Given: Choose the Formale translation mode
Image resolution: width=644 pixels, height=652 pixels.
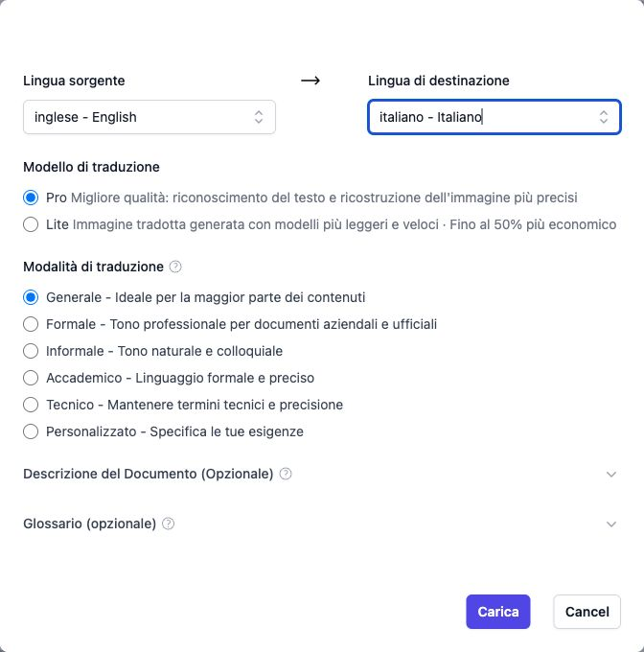Looking at the screenshot, I should [31, 324].
